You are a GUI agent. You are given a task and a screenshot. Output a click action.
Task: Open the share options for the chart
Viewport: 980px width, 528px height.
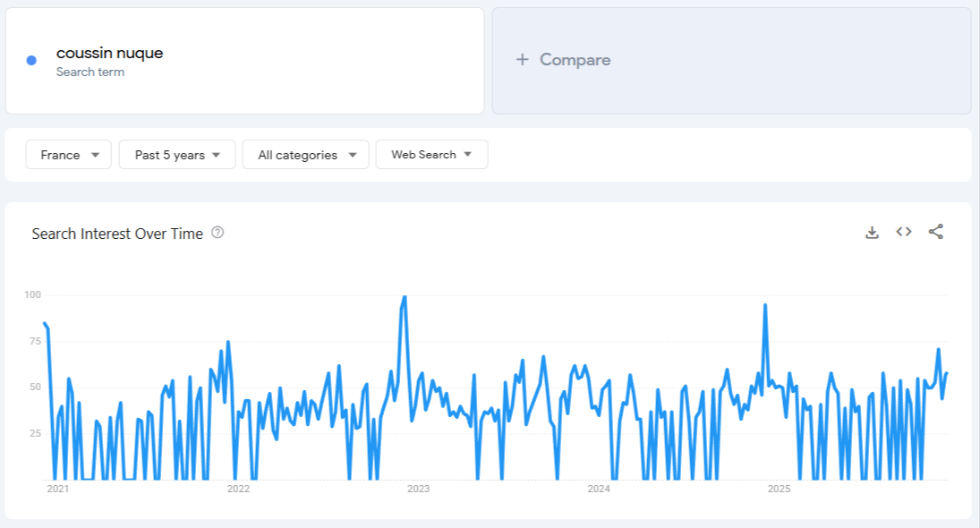click(934, 232)
